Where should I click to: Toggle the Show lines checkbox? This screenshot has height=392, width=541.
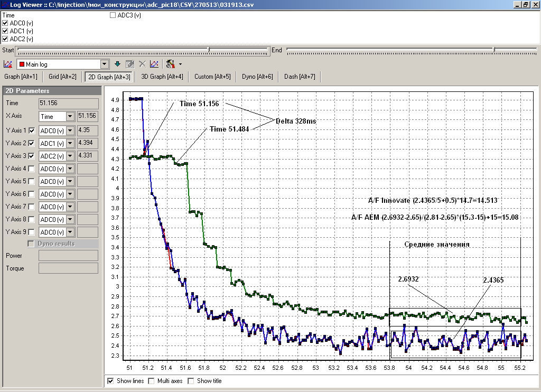pyautogui.click(x=110, y=381)
